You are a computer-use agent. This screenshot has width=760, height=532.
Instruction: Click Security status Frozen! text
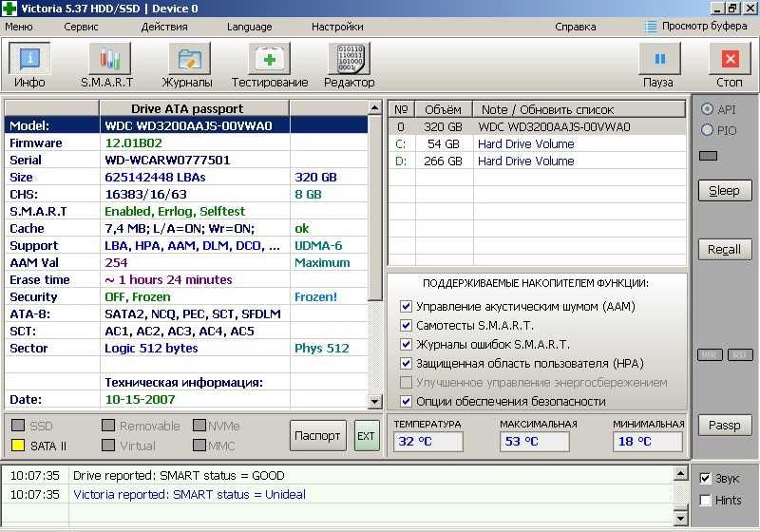pos(315,296)
